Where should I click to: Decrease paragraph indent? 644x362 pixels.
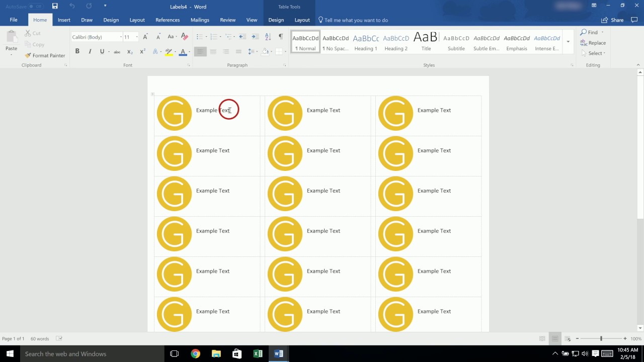pos(243,37)
